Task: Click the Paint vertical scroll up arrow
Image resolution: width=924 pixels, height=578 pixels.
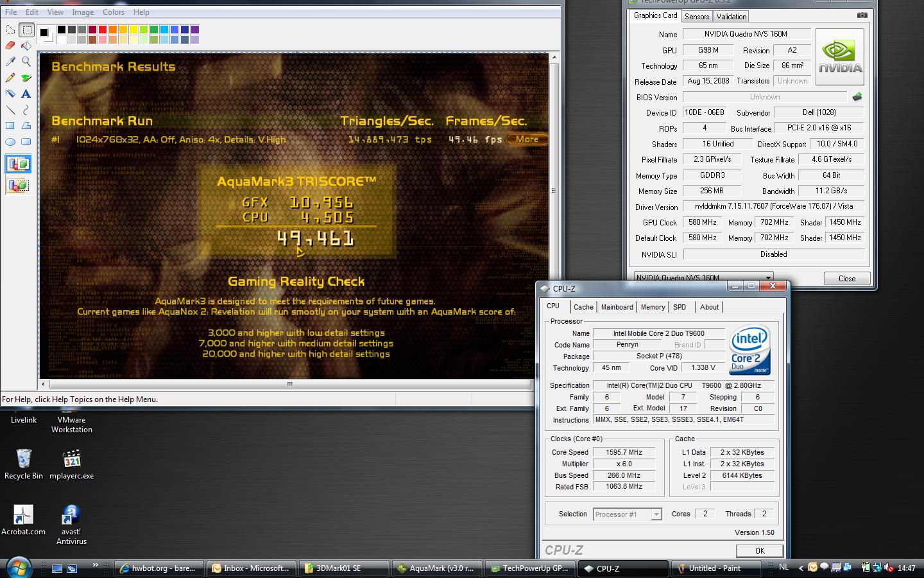Action: tap(554, 58)
